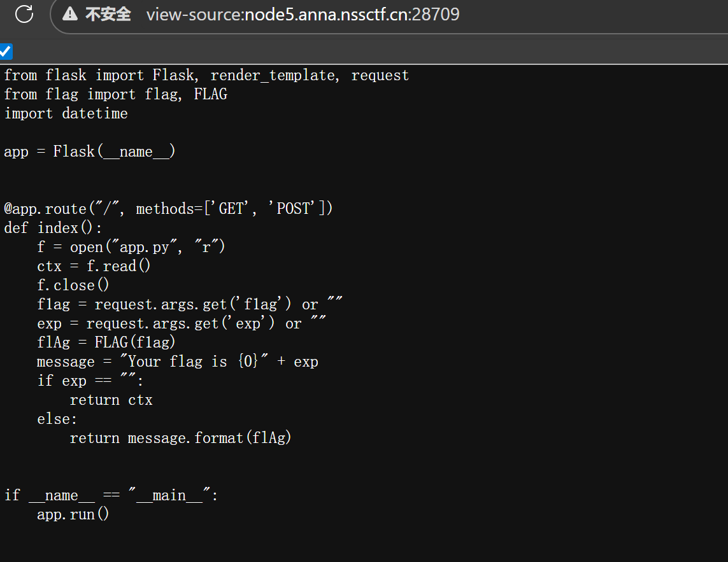Click the warning triangle security icon
728x562 pixels.
[70, 14]
